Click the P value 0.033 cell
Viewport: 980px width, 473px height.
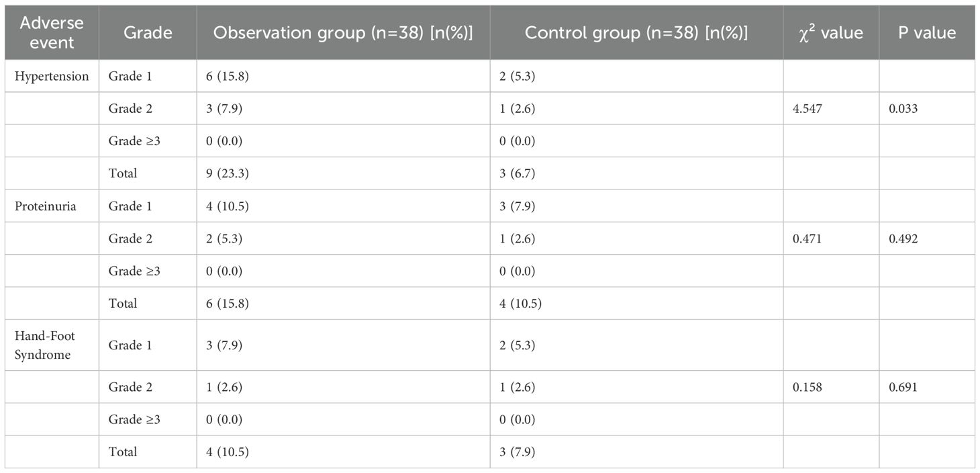click(x=903, y=108)
